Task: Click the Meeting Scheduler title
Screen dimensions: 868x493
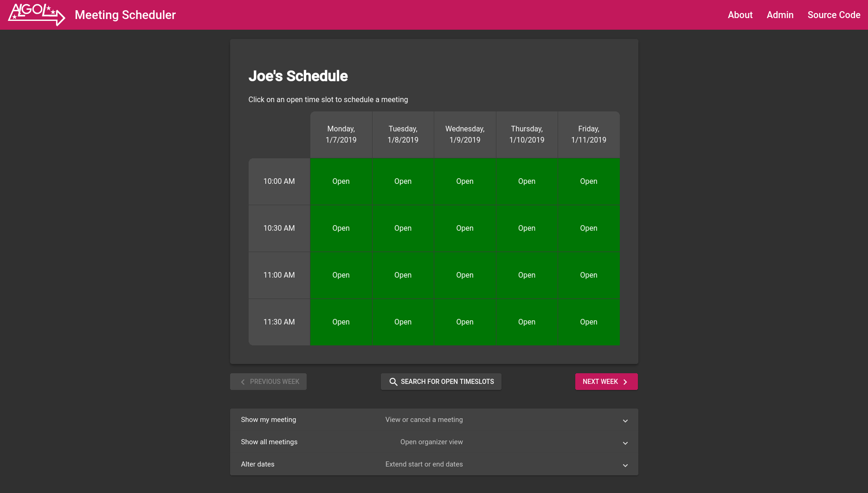Action: pos(125,15)
